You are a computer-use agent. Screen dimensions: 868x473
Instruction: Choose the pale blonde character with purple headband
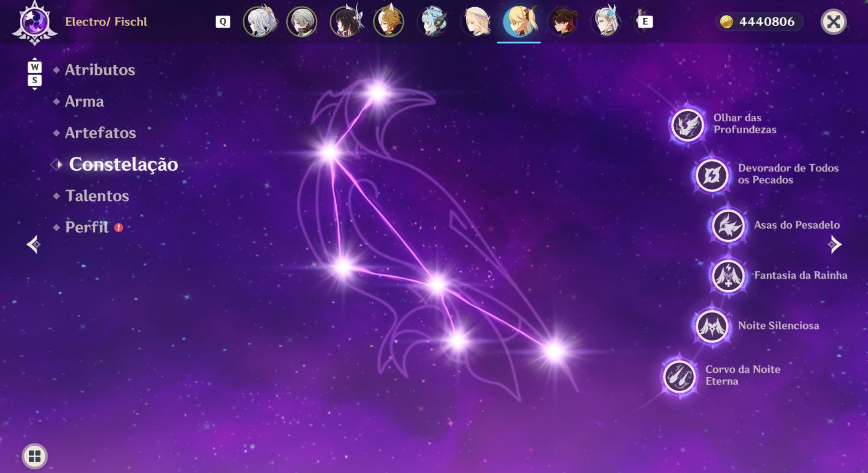[476, 22]
